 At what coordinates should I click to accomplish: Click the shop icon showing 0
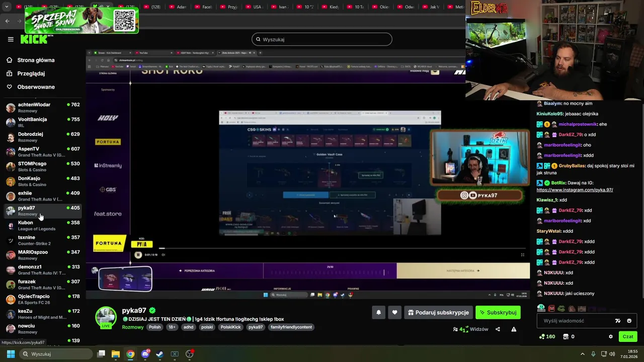[569, 336]
